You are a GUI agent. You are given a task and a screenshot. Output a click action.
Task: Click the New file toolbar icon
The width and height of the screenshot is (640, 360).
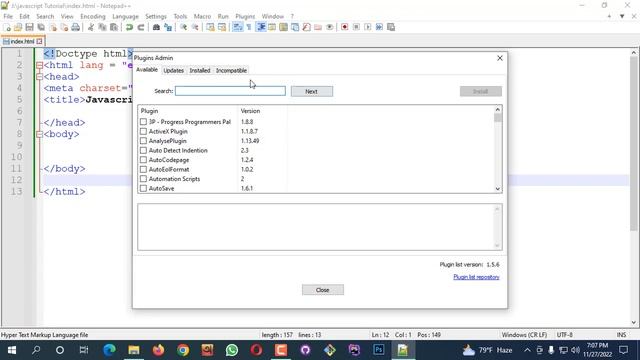(7, 27)
